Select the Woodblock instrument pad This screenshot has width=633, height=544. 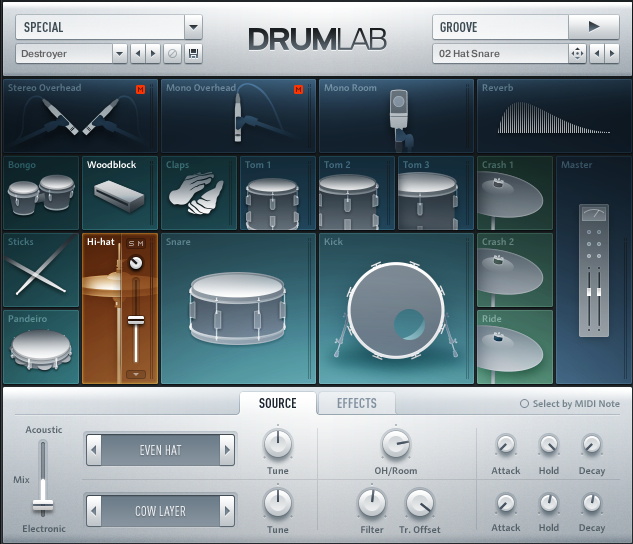120,193
